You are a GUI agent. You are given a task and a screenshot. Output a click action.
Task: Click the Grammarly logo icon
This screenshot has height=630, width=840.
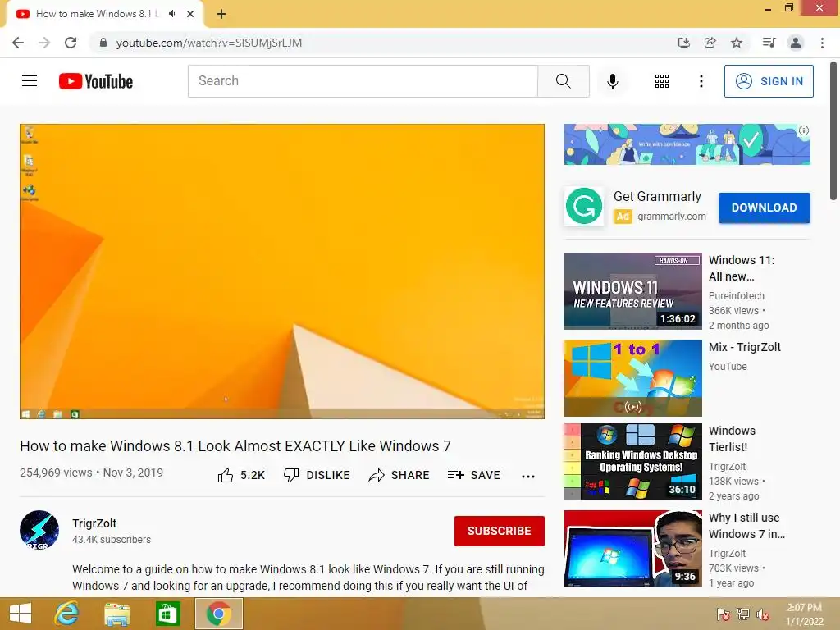coord(584,206)
